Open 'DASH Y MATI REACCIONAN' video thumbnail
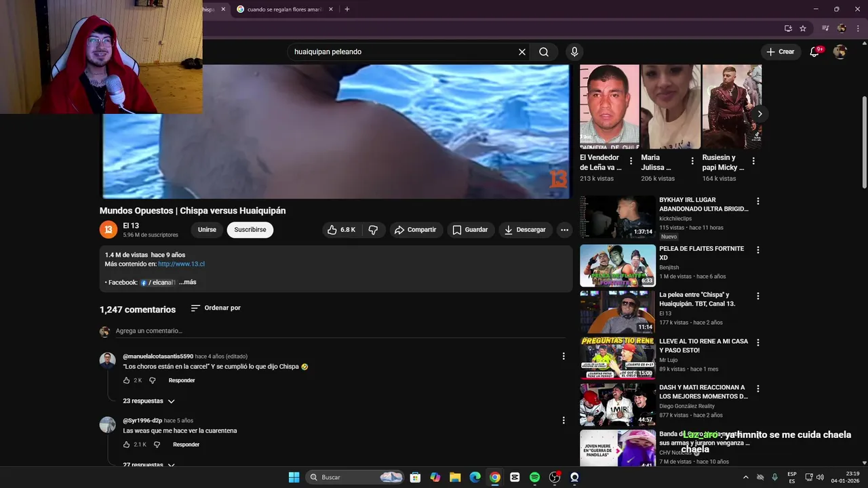 [x=618, y=405]
